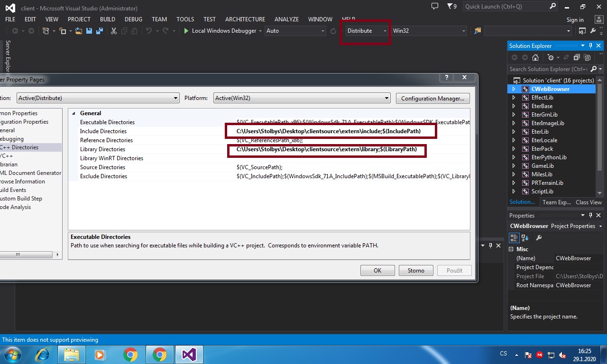Click the Home icon in Solution Explorer
The height and width of the screenshot is (364, 607).
535,57
